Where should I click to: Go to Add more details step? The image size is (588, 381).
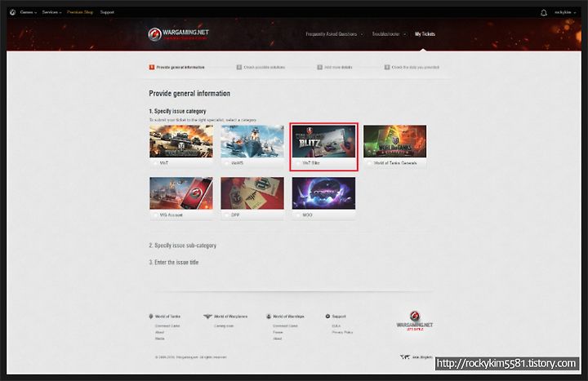(335, 68)
